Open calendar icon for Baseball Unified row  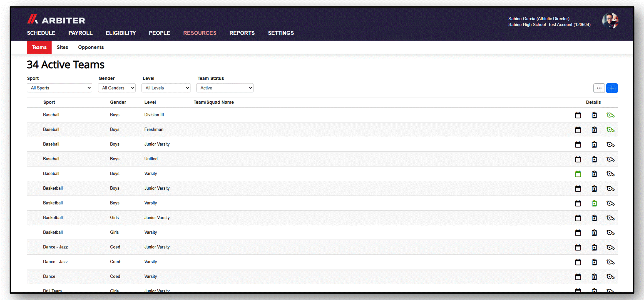point(578,159)
